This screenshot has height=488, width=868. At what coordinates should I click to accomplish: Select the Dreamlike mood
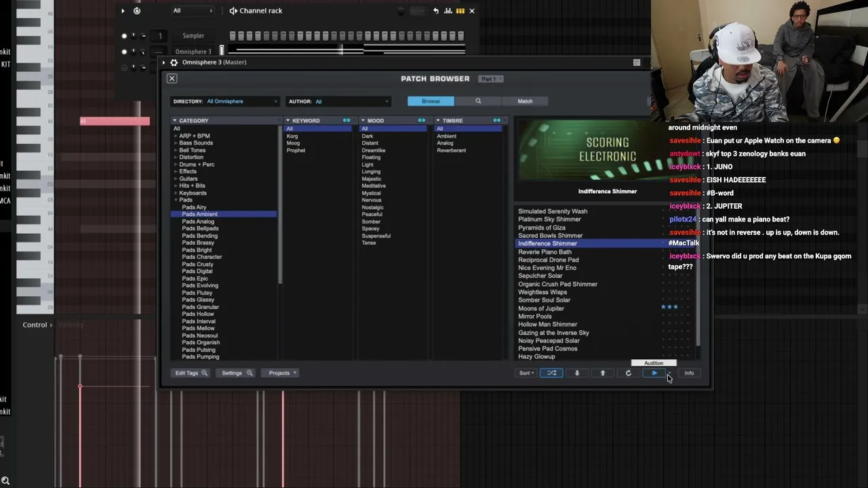coord(374,150)
